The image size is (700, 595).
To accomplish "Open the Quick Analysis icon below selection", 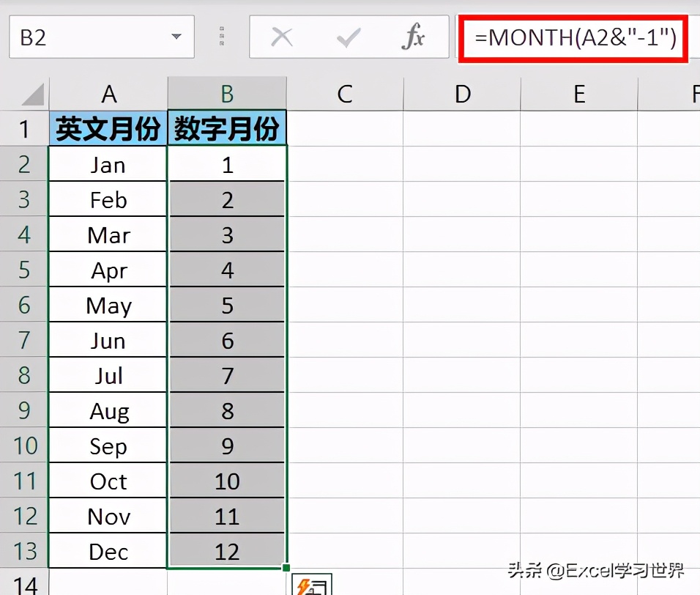I will 312,585.
